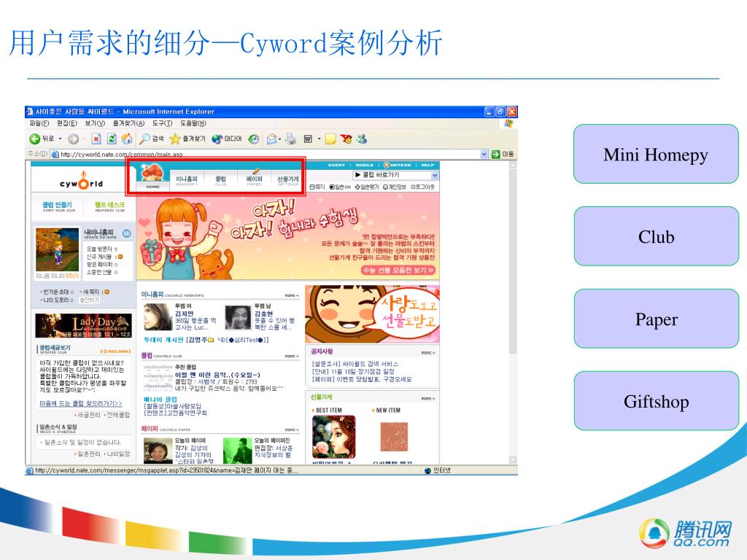Click the Mini Homepy box on slide
This screenshot has height=560, width=747.
click(656, 154)
